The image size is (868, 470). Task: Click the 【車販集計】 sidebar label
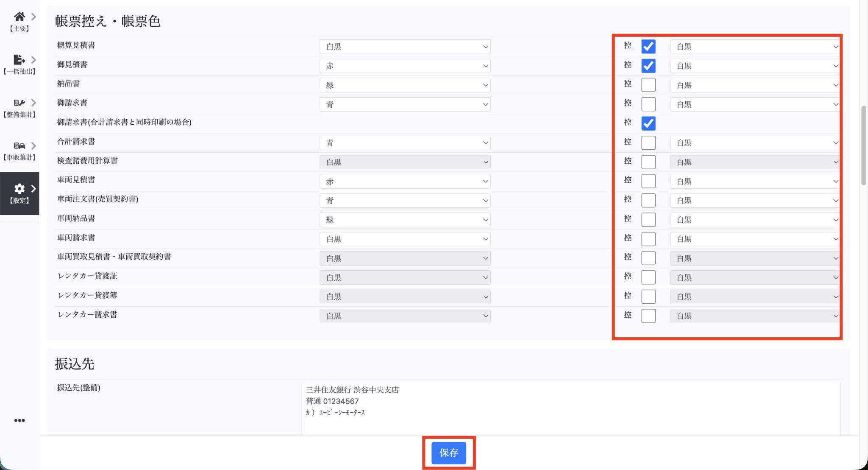(x=19, y=157)
